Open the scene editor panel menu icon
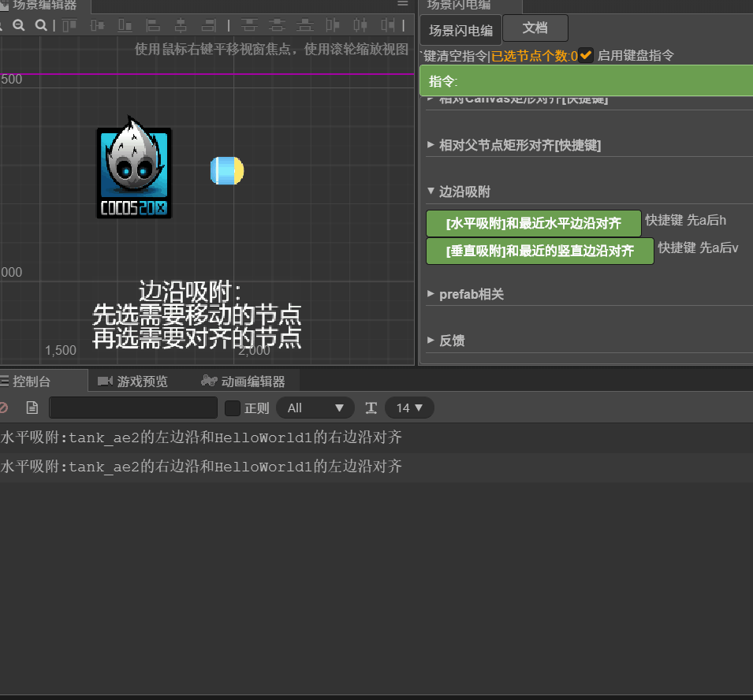 click(x=403, y=3)
